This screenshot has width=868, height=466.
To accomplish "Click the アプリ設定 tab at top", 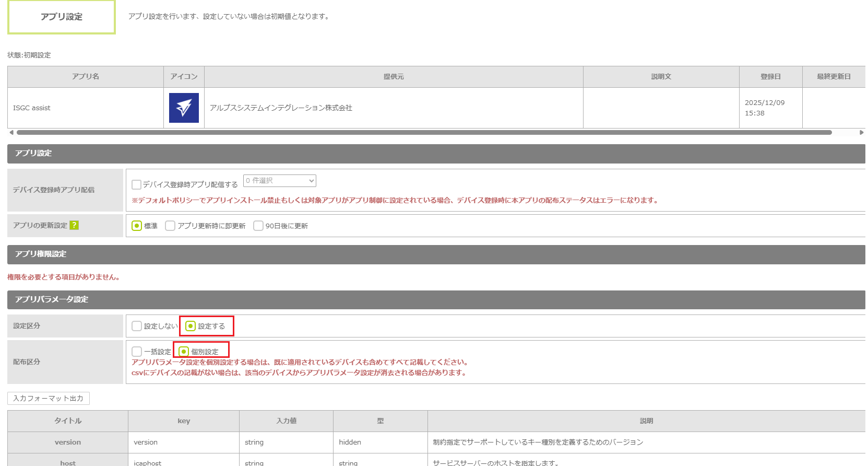I will coord(62,17).
